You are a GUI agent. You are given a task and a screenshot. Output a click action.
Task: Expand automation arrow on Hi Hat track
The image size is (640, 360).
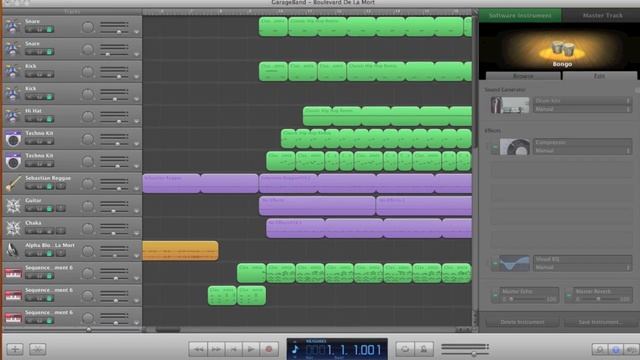pos(136,122)
